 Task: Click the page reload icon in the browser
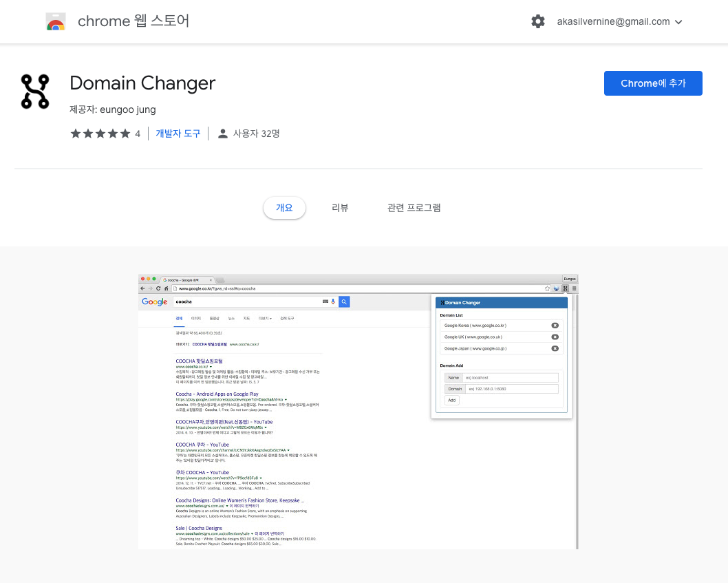(158, 288)
